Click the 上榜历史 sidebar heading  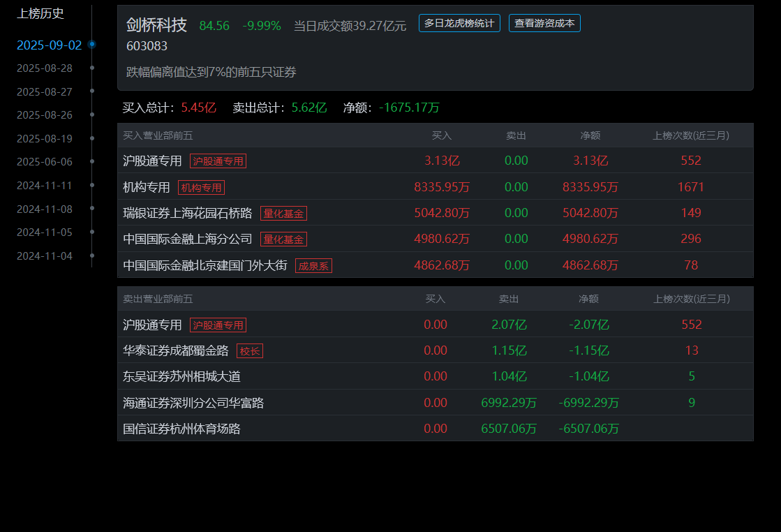point(40,14)
